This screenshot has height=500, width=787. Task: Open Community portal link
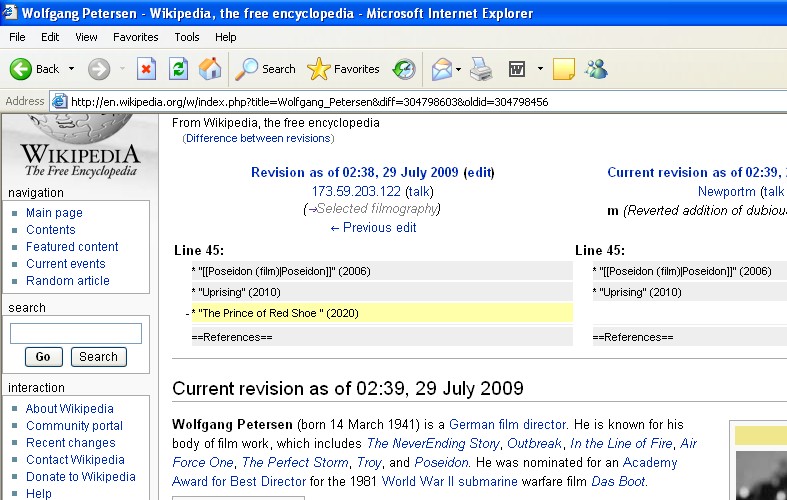click(x=74, y=426)
